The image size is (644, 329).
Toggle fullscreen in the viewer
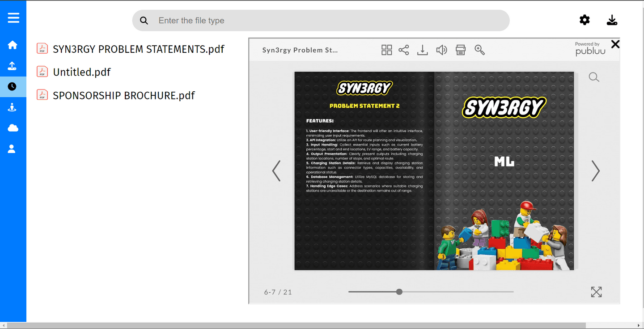click(x=596, y=292)
